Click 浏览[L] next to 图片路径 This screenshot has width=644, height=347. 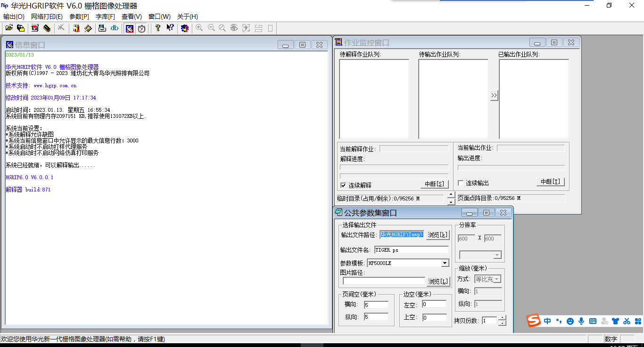point(438,281)
